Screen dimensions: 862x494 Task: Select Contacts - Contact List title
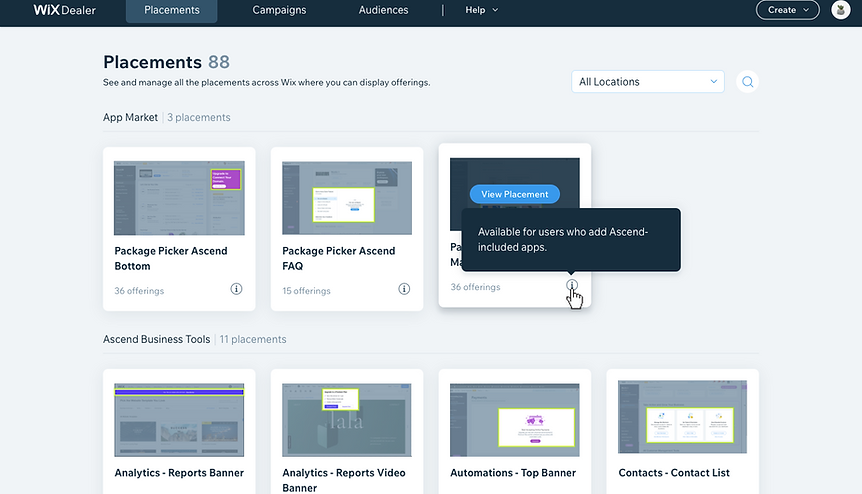(x=674, y=473)
